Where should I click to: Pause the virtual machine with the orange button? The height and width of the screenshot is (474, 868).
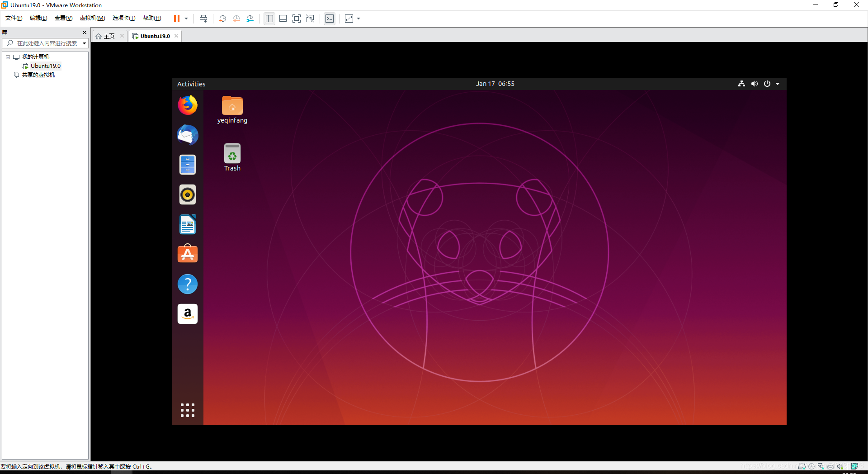177,19
